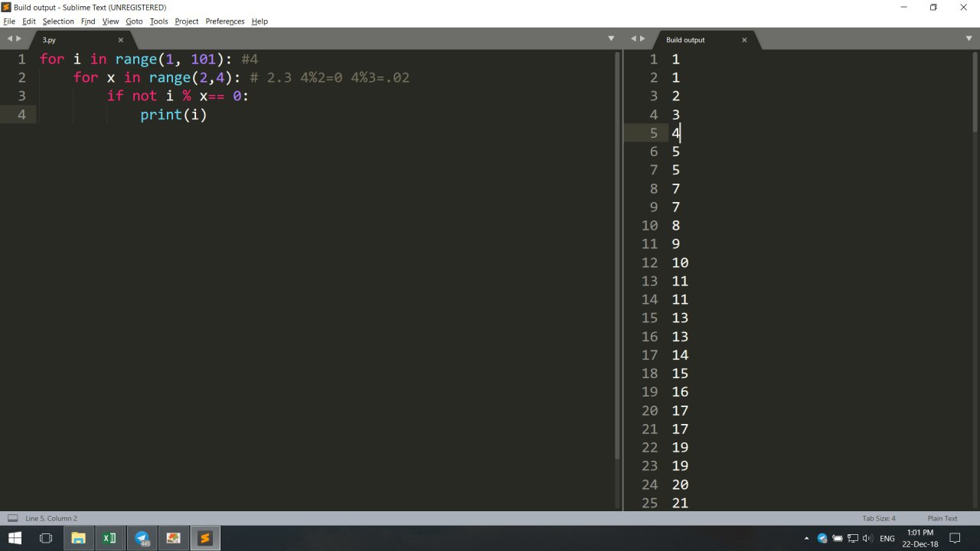Click the Sublime Text taskbar icon
Image resolution: width=980 pixels, height=551 pixels.
pyautogui.click(x=204, y=538)
